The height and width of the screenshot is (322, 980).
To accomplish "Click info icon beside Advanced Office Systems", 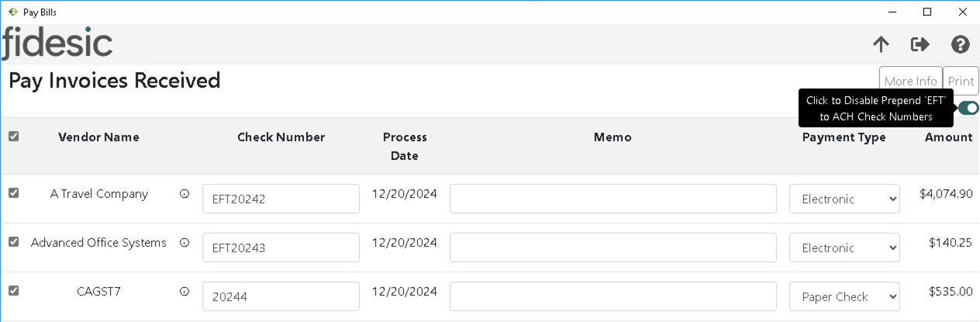I will coord(185,243).
